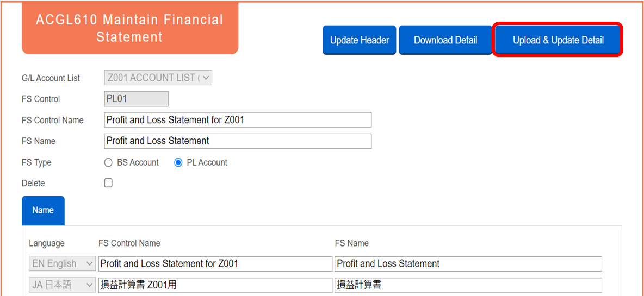Click the English row FS Name field
The image size is (644, 296).
tap(468, 264)
